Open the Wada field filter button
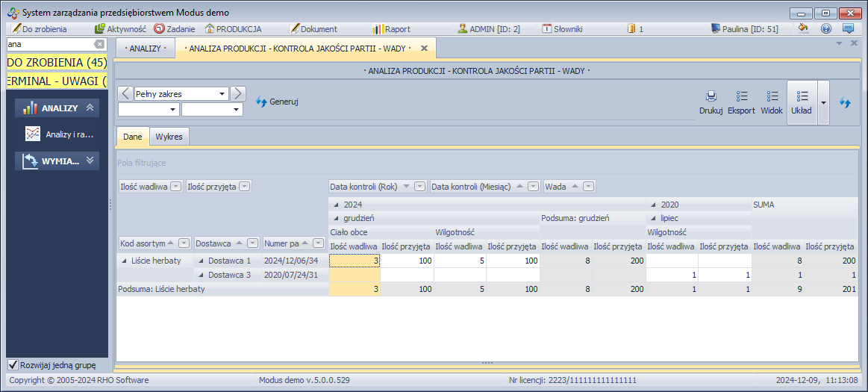868x392 pixels. click(x=589, y=187)
